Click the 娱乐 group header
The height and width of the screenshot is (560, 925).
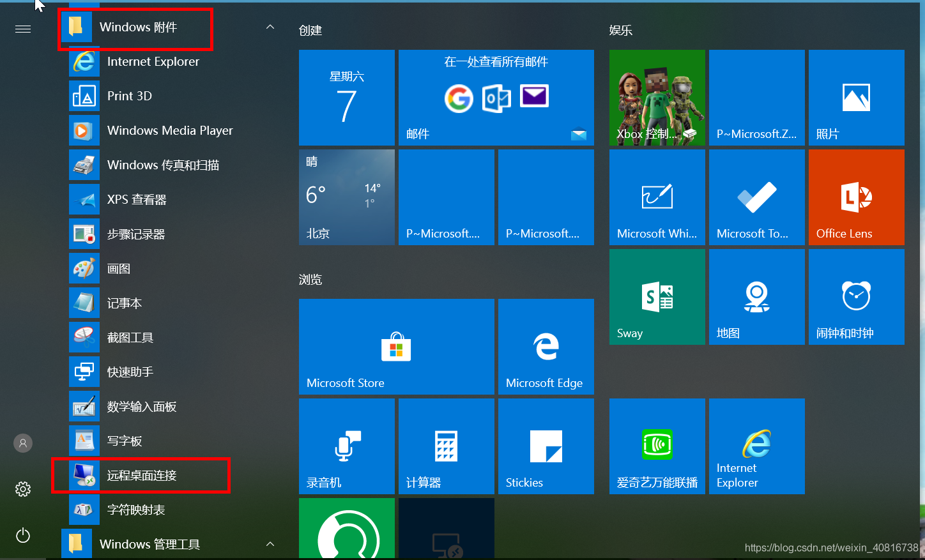coord(621,31)
